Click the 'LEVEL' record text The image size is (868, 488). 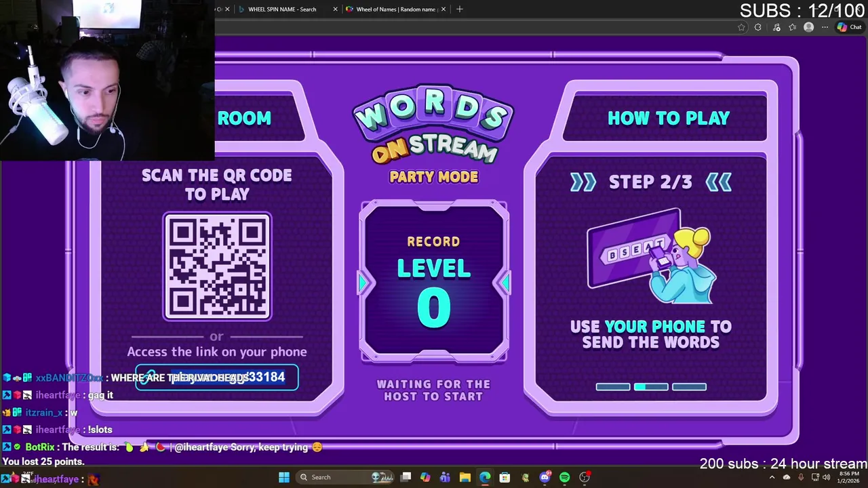tap(434, 268)
